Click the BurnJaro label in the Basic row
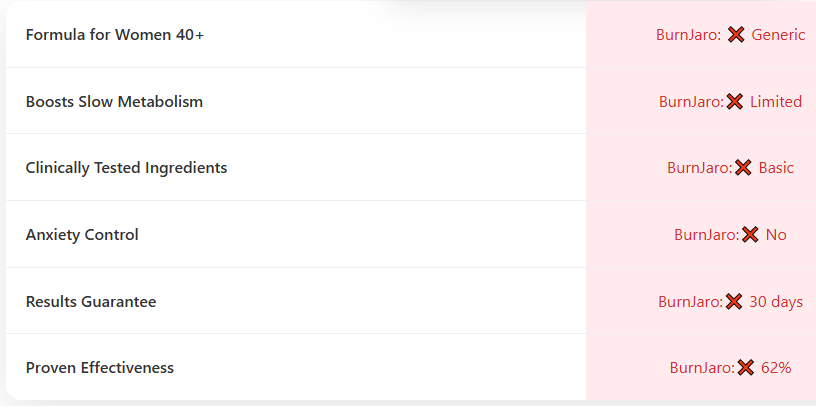Image resolution: width=816 pixels, height=409 pixels. [699, 168]
